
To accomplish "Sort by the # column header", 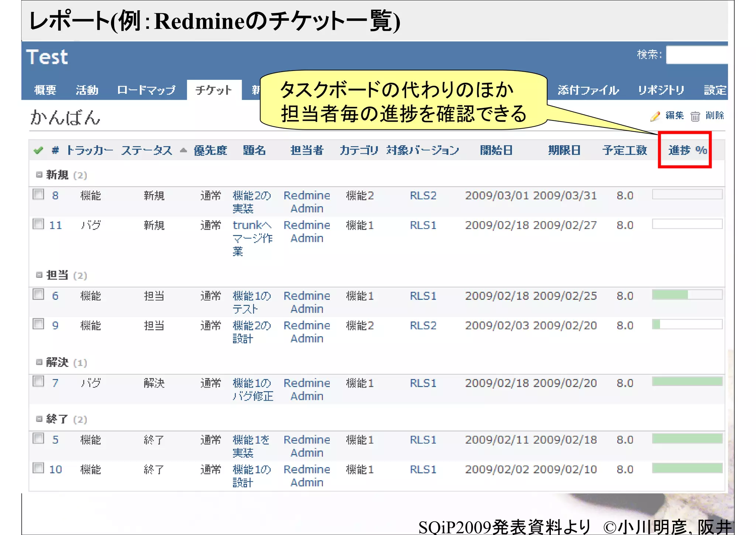I will pos(55,150).
